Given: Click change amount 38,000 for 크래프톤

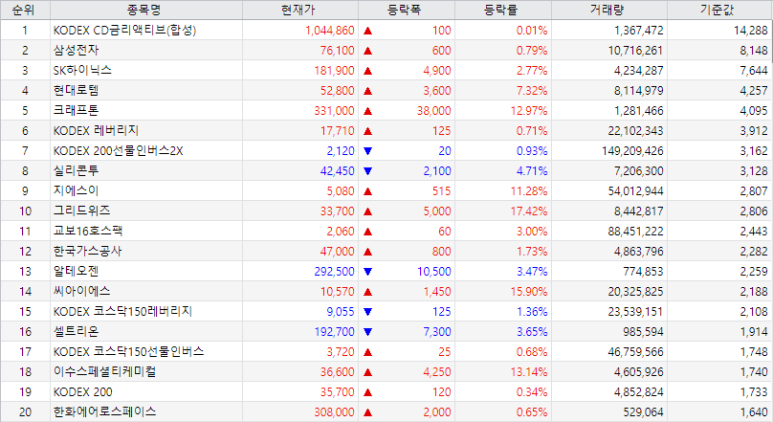Looking at the screenshot, I should 434,111.
